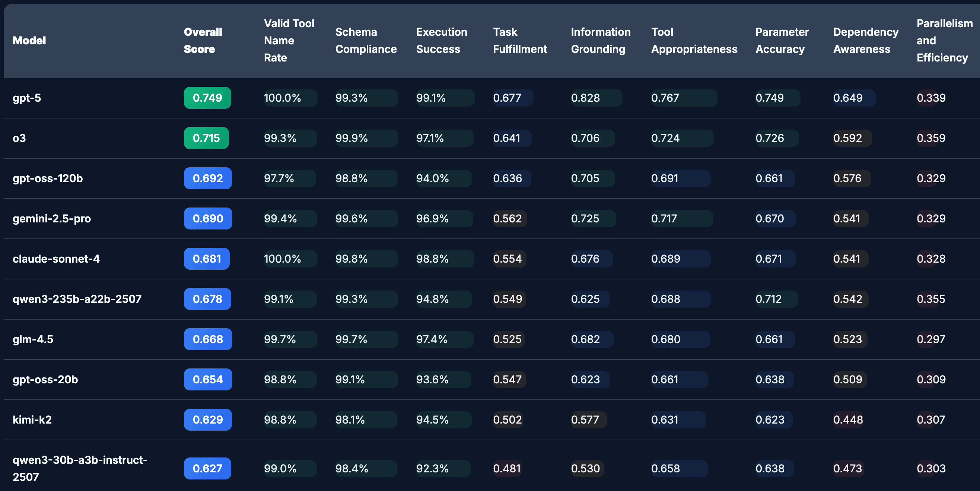Click the blue 0.692 gpt-oss-120b badge
Viewport: 980px width, 491px height.
click(x=208, y=178)
